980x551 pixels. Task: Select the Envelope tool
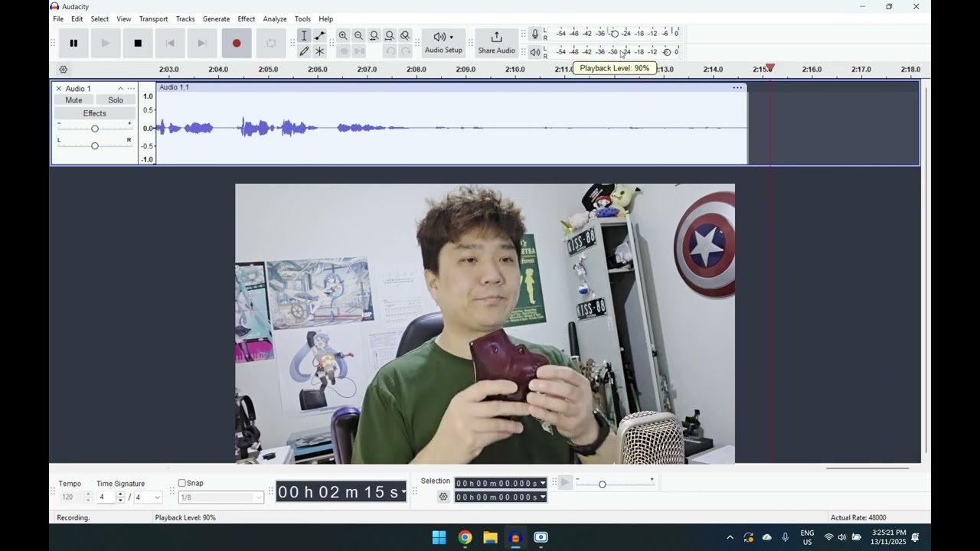(320, 36)
